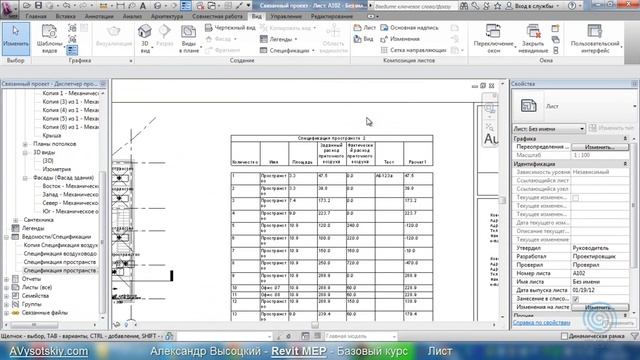The image size is (640, 360).
Task: Select the Text tool (A) in quick access toolbar
Action: [x=143, y=6]
